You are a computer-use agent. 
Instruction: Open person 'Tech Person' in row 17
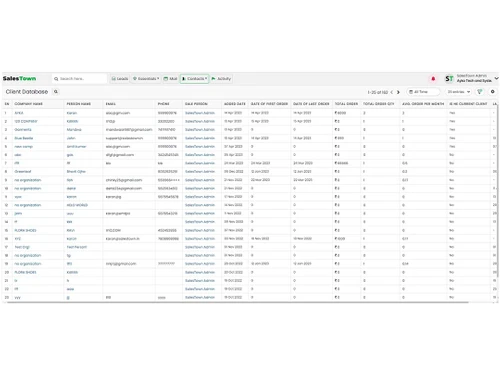[x=77, y=247]
